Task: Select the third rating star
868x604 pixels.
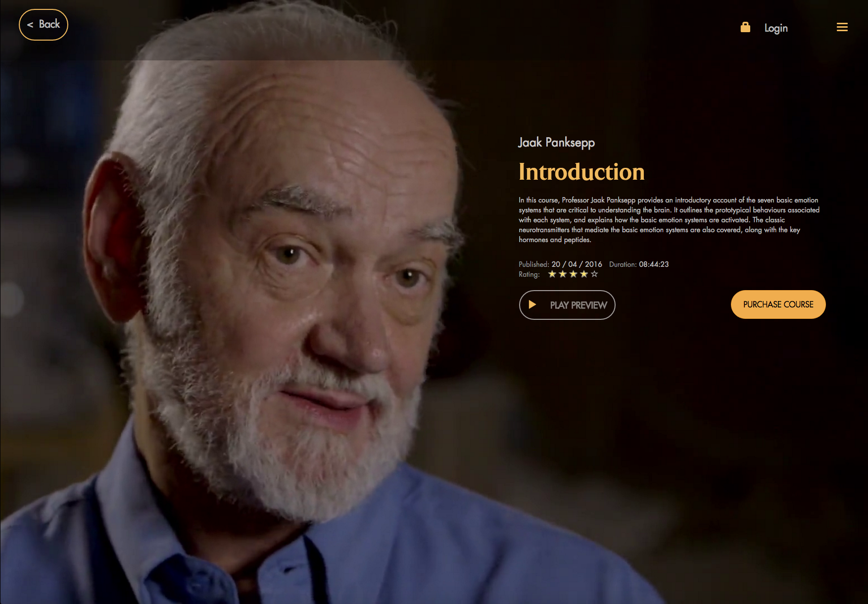Action: point(573,274)
